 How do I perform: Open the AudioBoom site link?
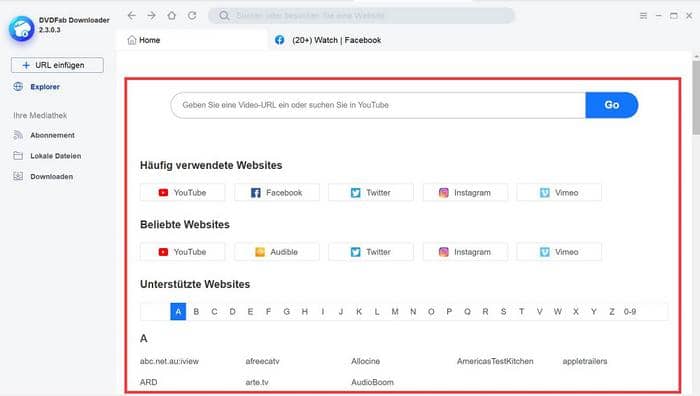(372, 382)
